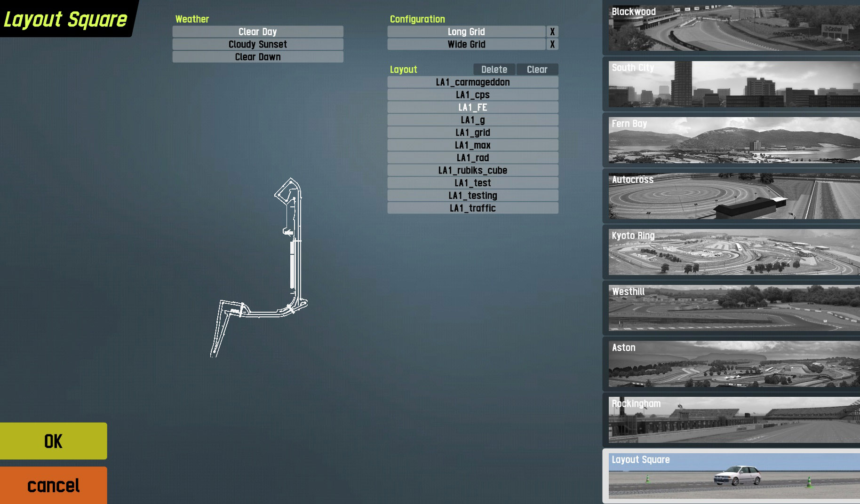Select the LA1_FE layout
860x504 pixels.
pyautogui.click(x=473, y=107)
